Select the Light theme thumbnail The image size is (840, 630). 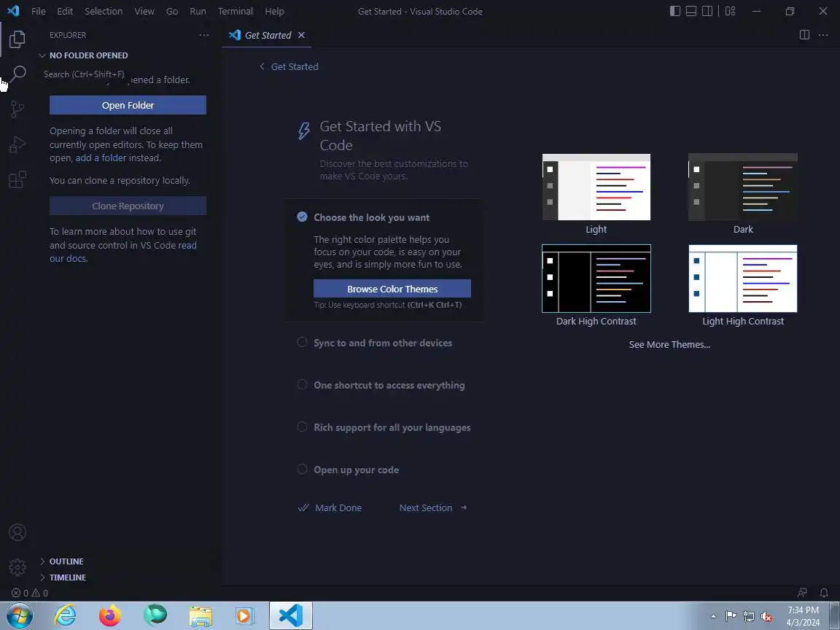click(x=596, y=187)
